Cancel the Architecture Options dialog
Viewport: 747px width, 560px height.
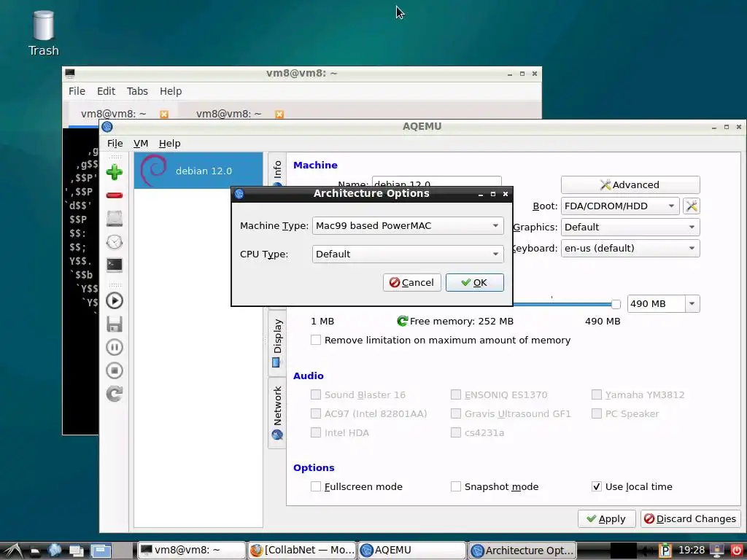pos(411,282)
